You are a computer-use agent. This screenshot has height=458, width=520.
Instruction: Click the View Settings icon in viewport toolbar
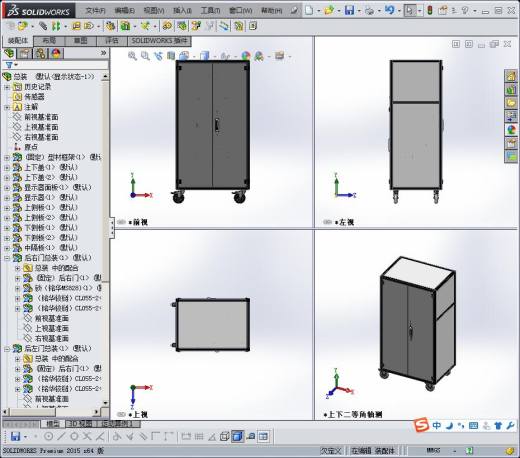(279, 56)
